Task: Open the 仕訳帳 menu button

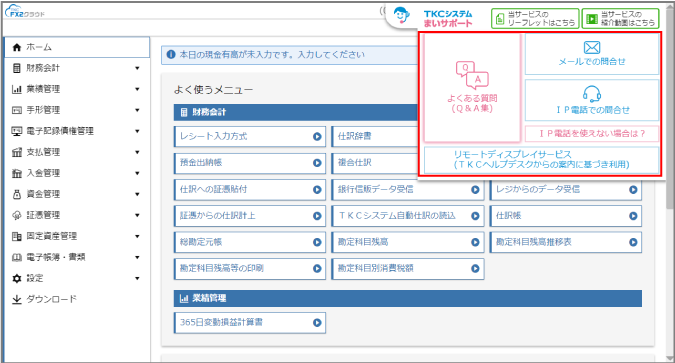Action: coord(566,216)
